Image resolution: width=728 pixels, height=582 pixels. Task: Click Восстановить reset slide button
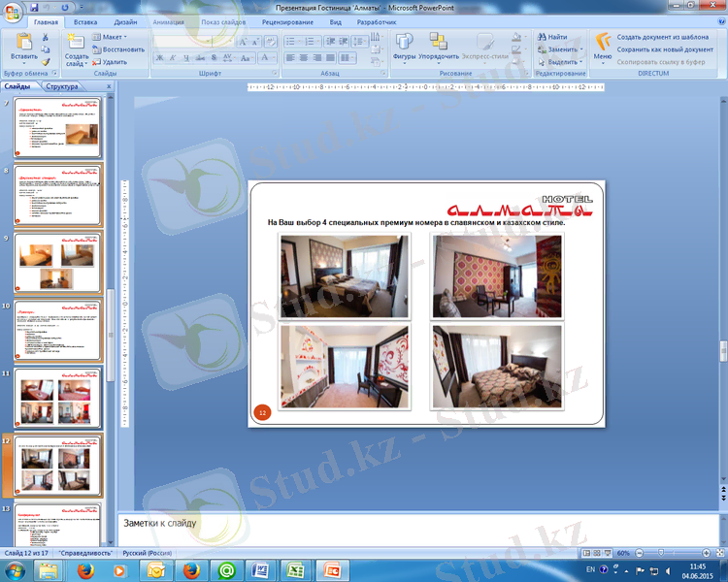click(x=118, y=49)
